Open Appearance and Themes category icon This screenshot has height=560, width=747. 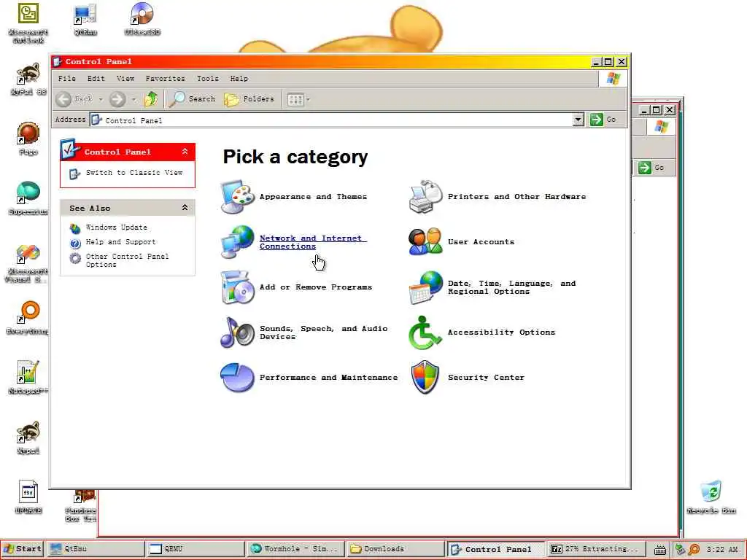[x=238, y=197]
